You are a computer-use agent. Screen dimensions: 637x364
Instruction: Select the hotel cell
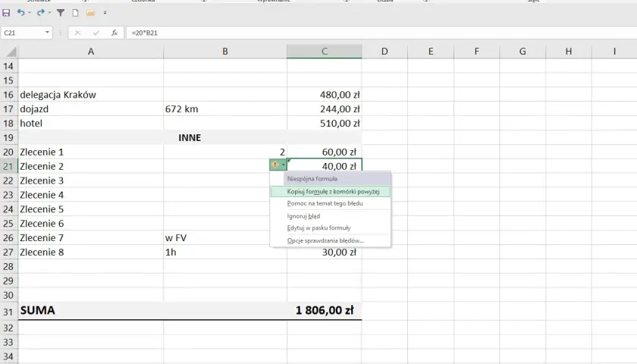(x=90, y=123)
